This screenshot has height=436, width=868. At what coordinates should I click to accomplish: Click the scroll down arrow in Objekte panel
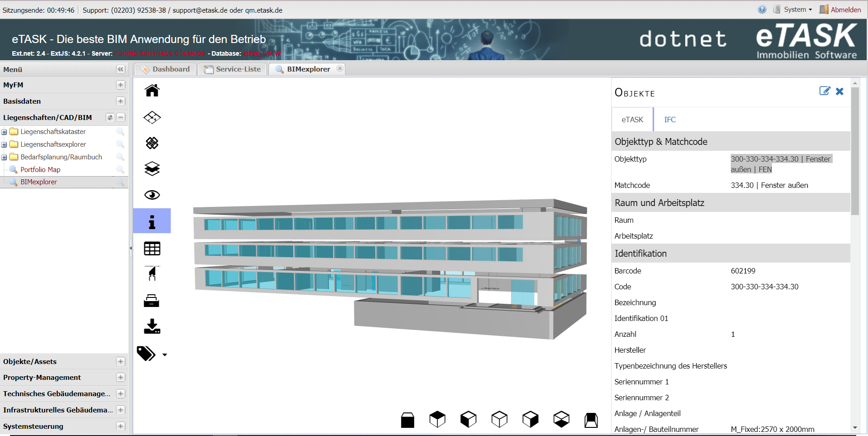pyautogui.click(x=855, y=427)
